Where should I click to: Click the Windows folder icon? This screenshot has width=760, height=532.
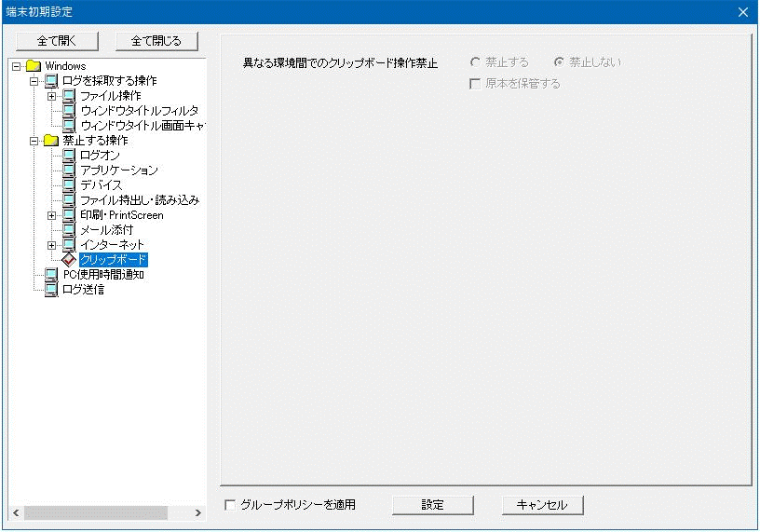[34, 66]
